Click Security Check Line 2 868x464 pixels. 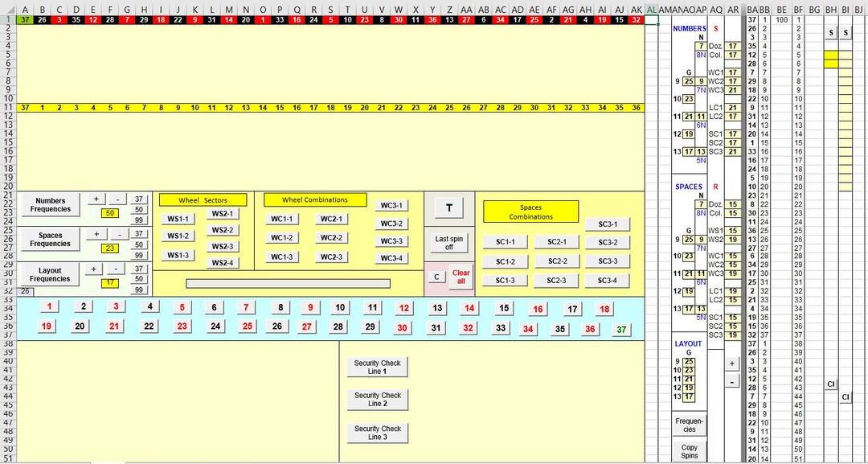click(378, 397)
